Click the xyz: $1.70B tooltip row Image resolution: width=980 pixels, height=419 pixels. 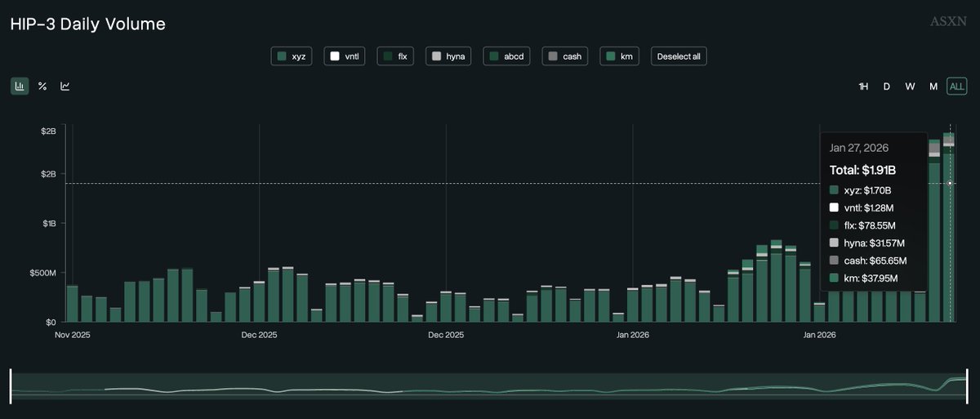pos(861,189)
